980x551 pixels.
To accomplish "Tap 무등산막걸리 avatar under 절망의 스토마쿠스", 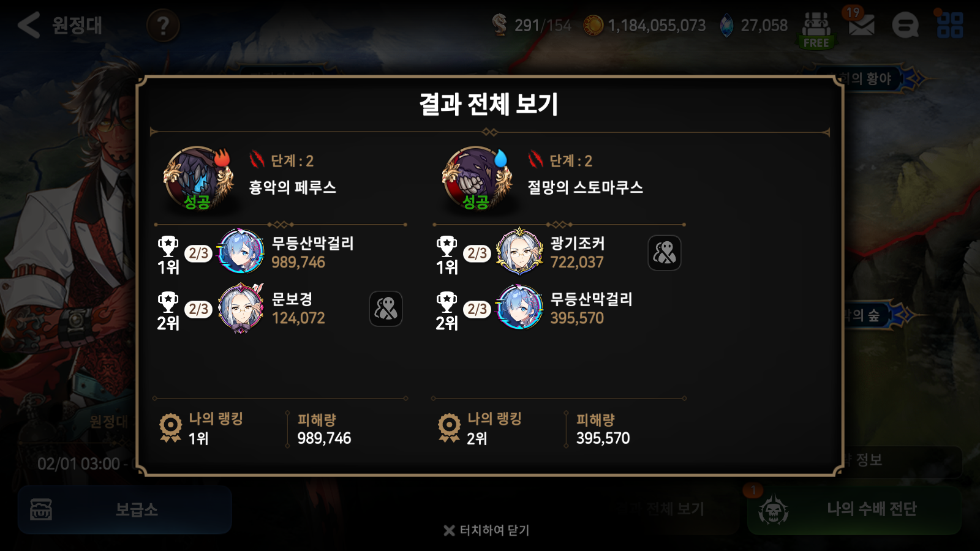I will click(x=519, y=308).
